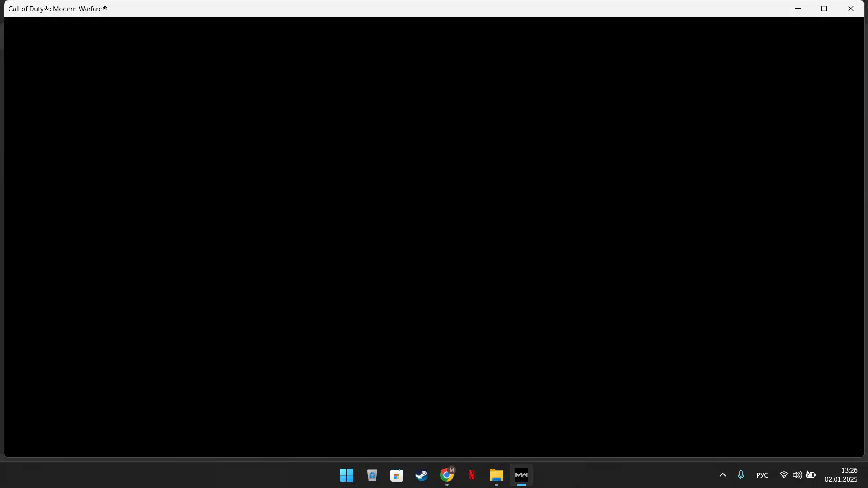Image resolution: width=868 pixels, height=488 pixels.
Task: Open the Windows Start menu
Action: coord(346,475)
